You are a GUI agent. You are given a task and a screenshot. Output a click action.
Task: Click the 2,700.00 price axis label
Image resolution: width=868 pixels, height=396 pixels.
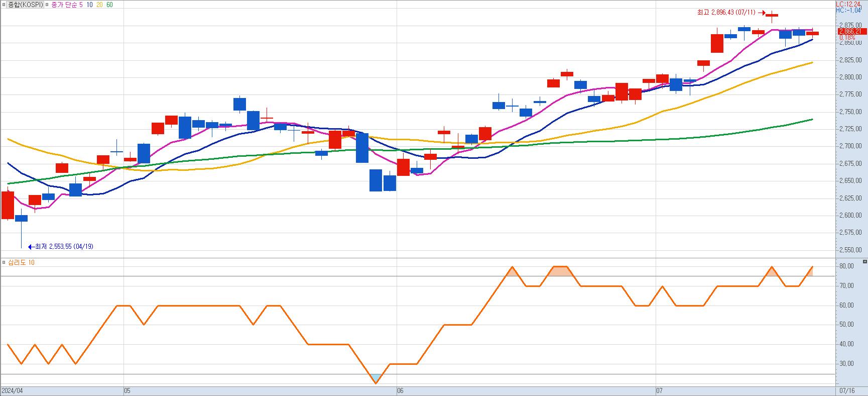850,146
